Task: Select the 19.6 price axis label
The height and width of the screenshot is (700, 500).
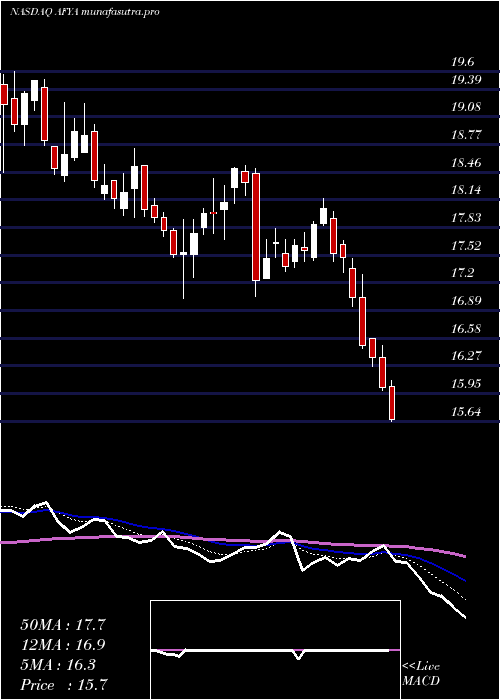Action: [463, 62]
